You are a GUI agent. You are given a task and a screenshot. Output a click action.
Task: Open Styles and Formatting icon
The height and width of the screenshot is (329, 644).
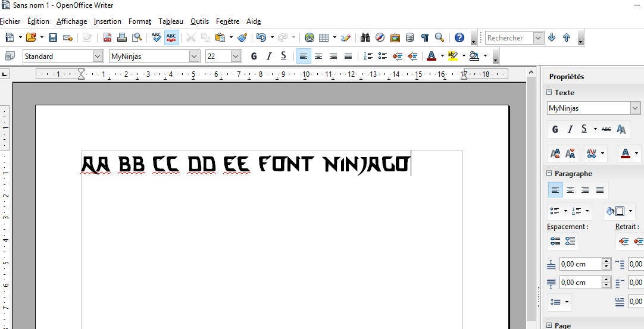click(10, 56)
